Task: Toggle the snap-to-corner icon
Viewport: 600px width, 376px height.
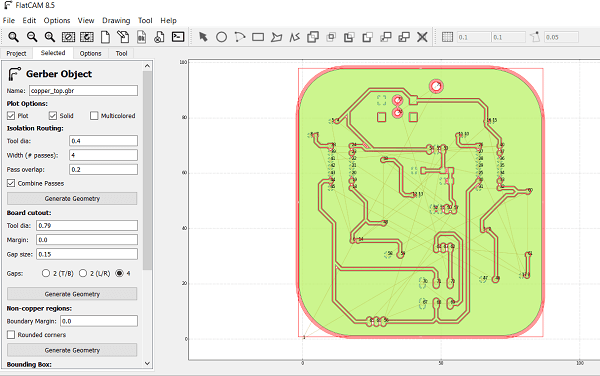Action: coord(535,37)
